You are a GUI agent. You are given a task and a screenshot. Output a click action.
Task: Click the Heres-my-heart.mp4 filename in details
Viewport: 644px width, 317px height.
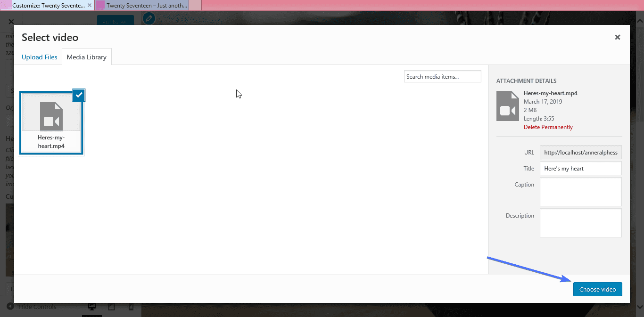click(x=551, y=93)
